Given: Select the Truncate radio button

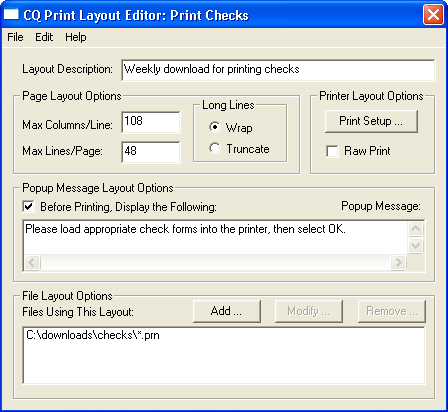Looking at the screenshot, I should pos(215,148).
